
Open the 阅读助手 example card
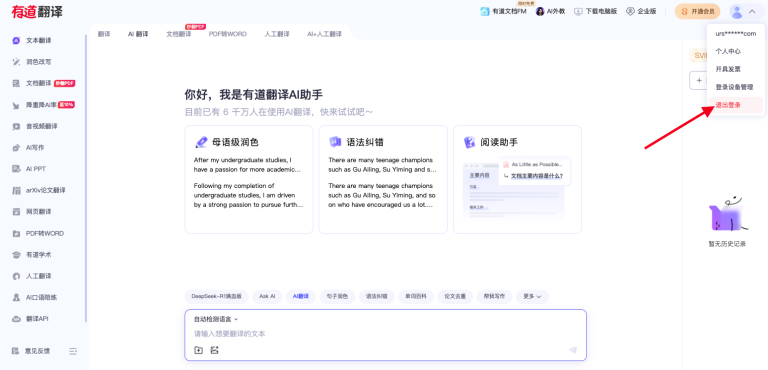517,179
